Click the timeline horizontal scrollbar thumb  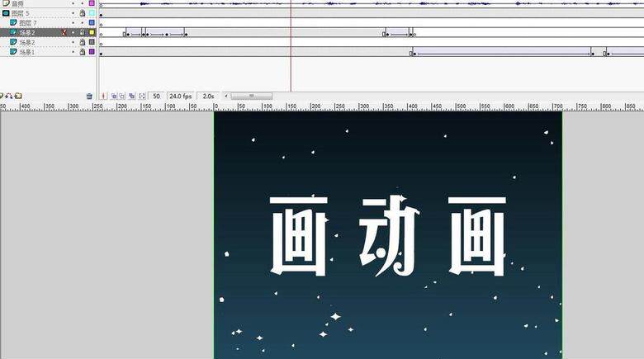point(251,96)
